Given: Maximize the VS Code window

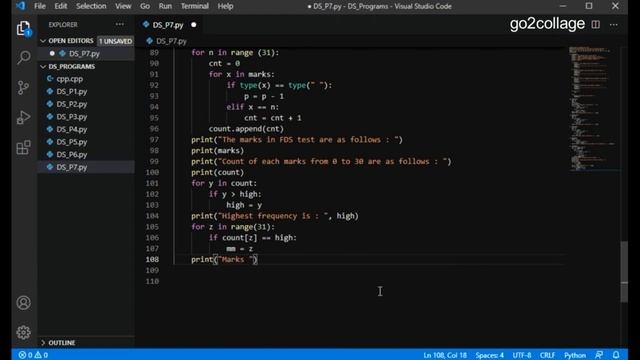Looking at the screenshot, I should (589, 6).
